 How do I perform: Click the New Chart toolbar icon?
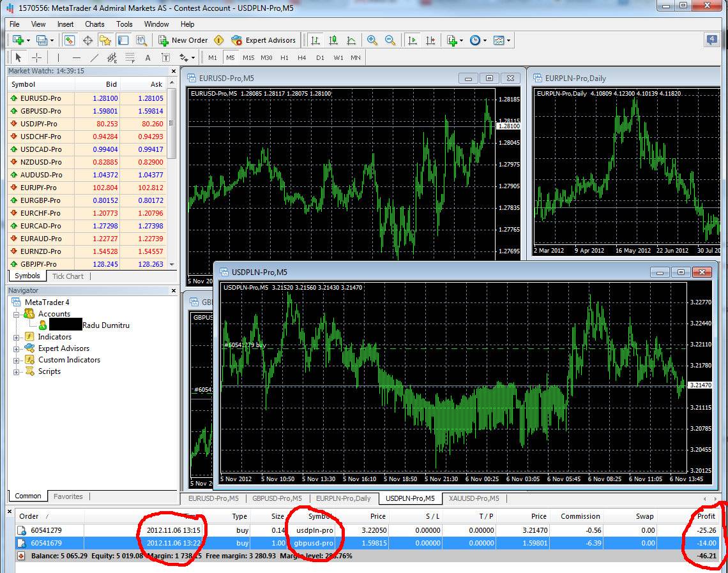18,40
